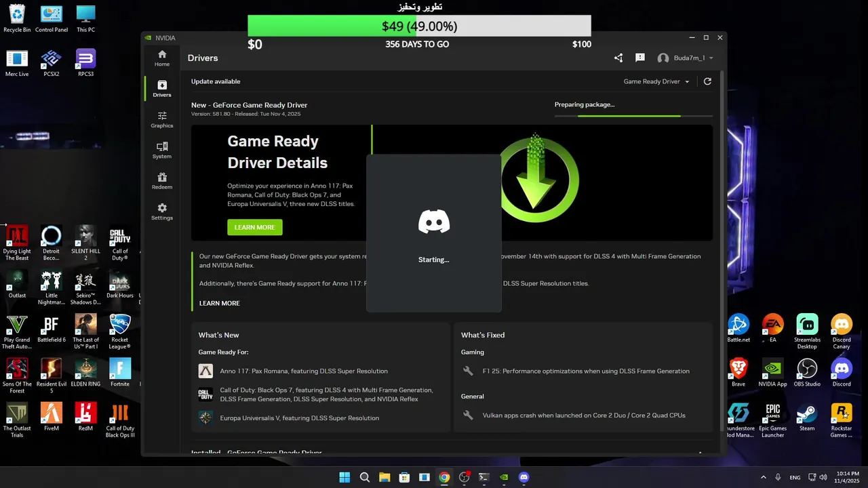Click the donation goal progress bar overlay
This screenshot has width=868, height=488.
pyautogui.click(x=419, y=26)
